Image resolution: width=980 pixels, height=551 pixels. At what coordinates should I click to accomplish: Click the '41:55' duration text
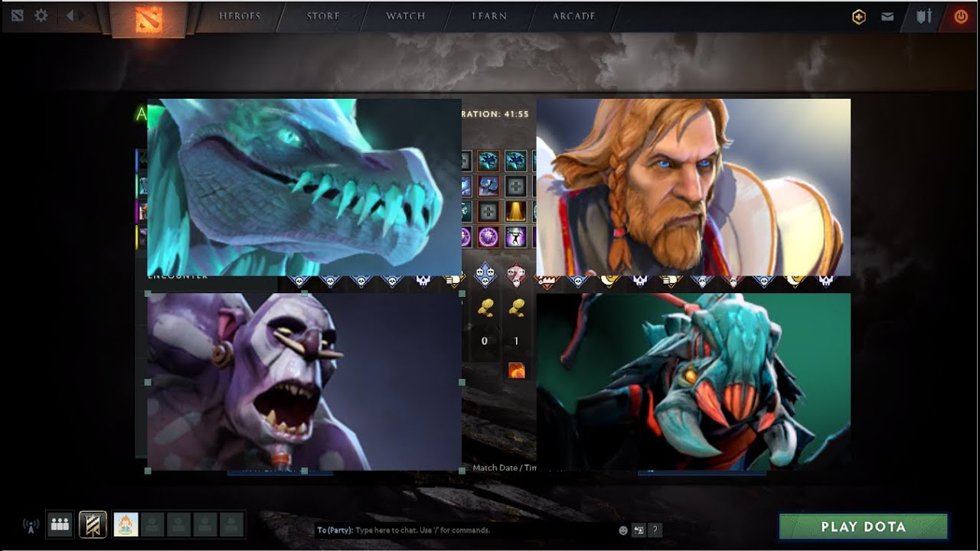pos(516,114)
